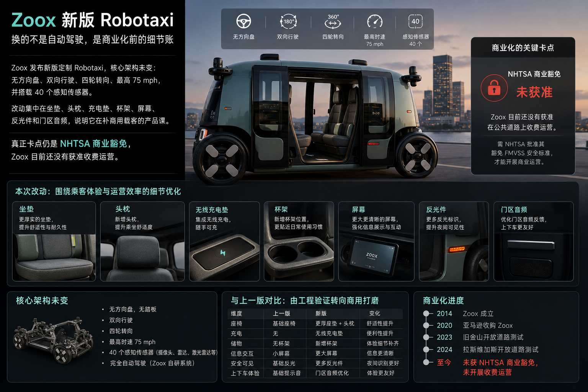Click the 信息交互 row label
The image size is (588, 392).
(242, 353)
